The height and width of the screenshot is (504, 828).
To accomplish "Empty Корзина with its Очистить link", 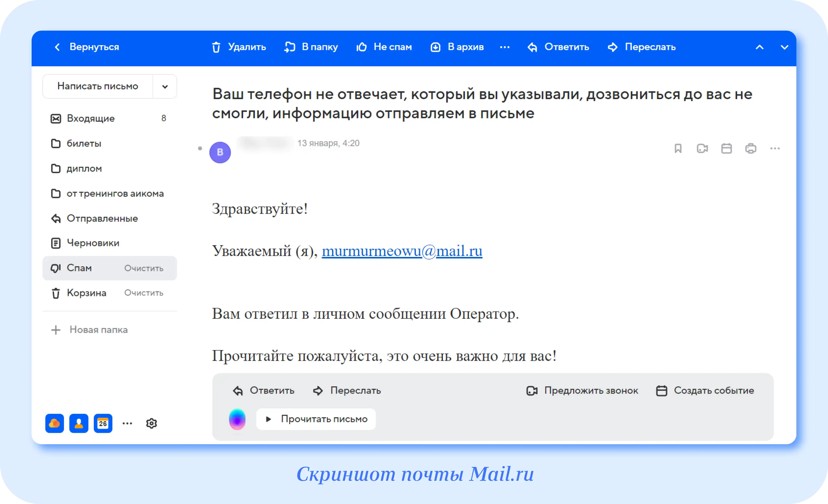I will click(x=144, y=293).
